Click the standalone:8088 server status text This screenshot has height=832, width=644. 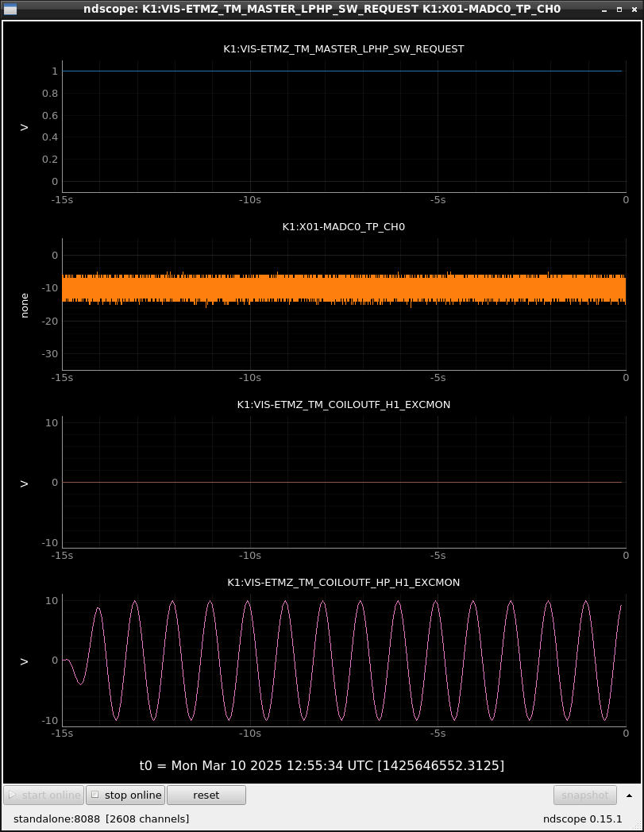(x=57, y=819)
